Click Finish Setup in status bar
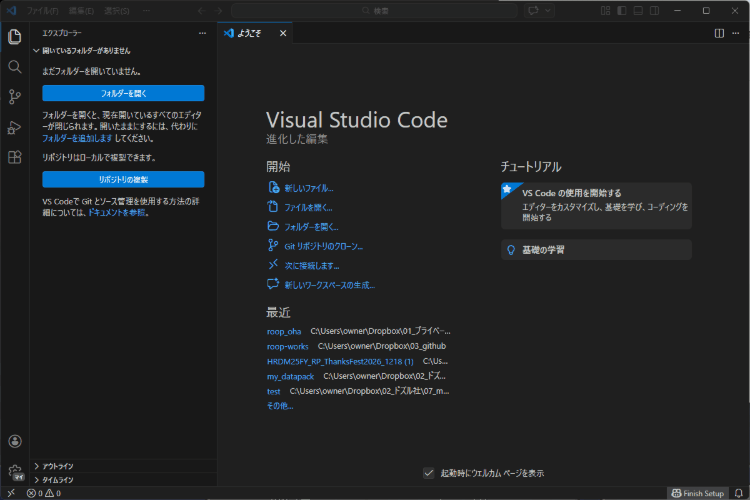Viewport: 750px width, 500px height. [x=698, y=493]
